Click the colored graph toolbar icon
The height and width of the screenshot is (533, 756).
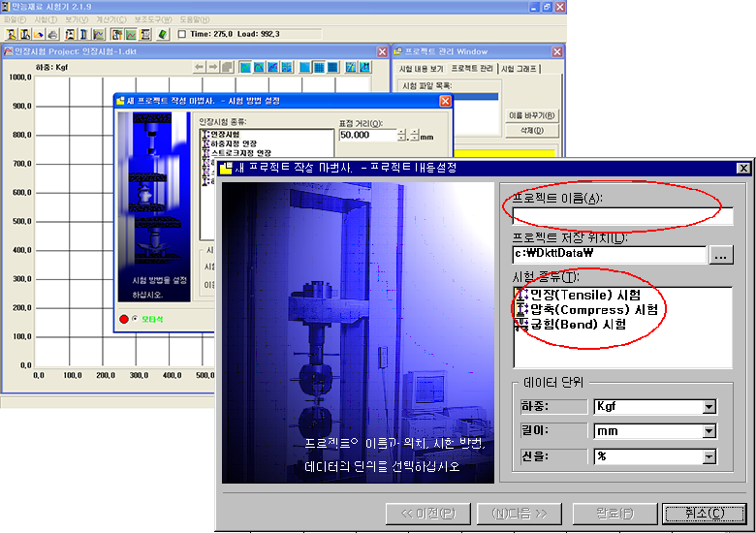click(x=98, y=34)
